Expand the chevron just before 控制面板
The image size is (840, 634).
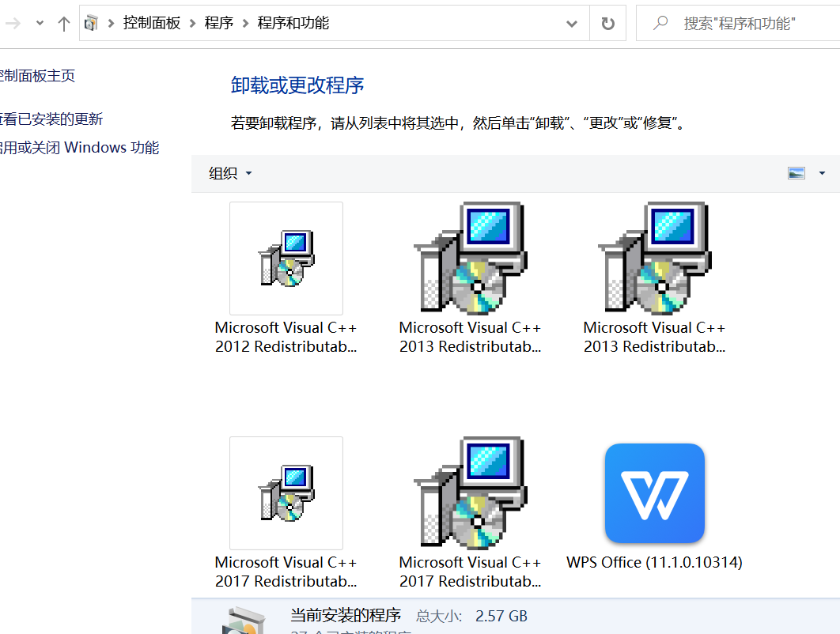click(111, 24)
